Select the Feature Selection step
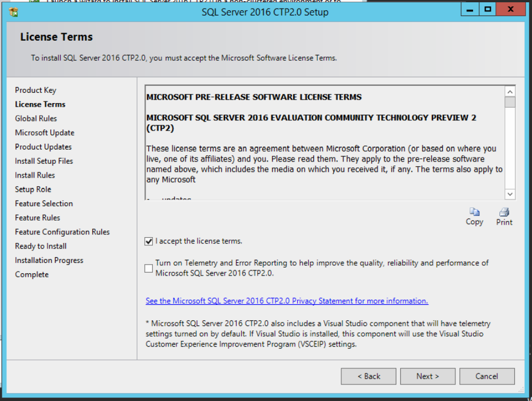The width and height of the screenshot is (532, 401). coord(44,204)
